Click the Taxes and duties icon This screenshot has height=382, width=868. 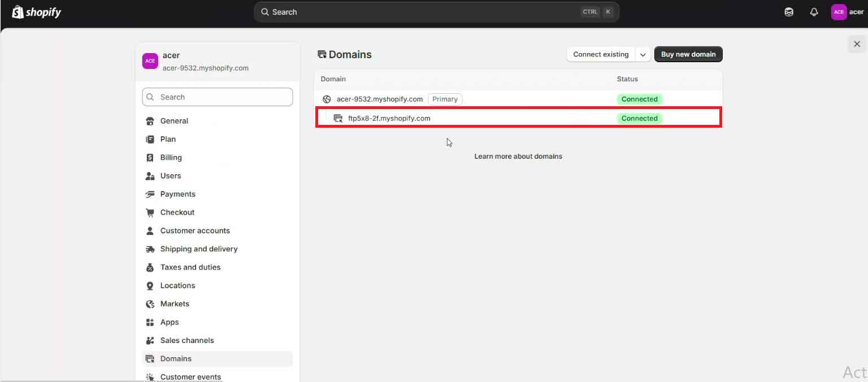pos(150,267)
